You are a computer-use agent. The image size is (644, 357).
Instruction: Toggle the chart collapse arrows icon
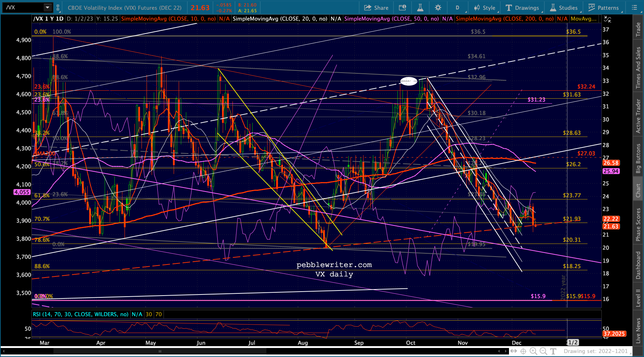click(608, 19)
